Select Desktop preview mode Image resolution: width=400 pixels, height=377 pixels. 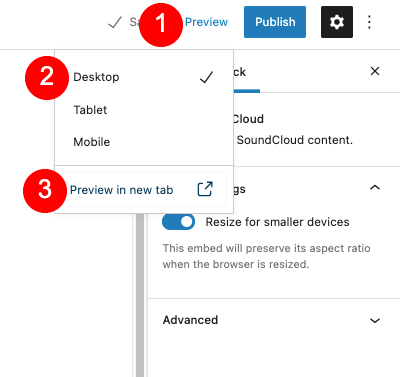[144, 77]
